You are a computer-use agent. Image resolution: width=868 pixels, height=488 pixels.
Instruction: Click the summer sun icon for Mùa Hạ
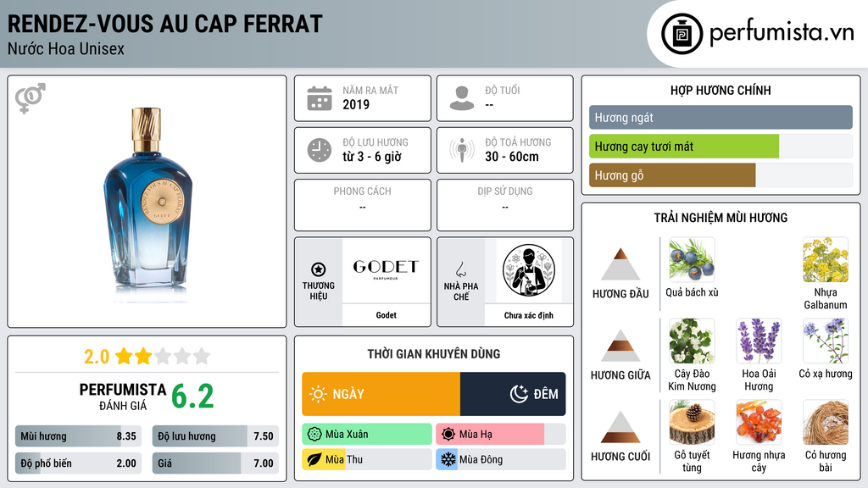point(448,435)
